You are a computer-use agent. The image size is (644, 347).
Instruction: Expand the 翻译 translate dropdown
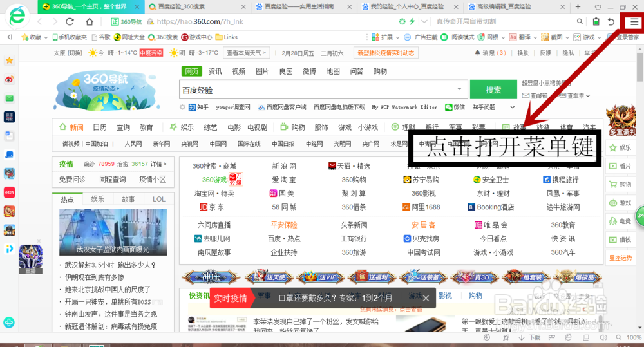click(x=535, y=37)
